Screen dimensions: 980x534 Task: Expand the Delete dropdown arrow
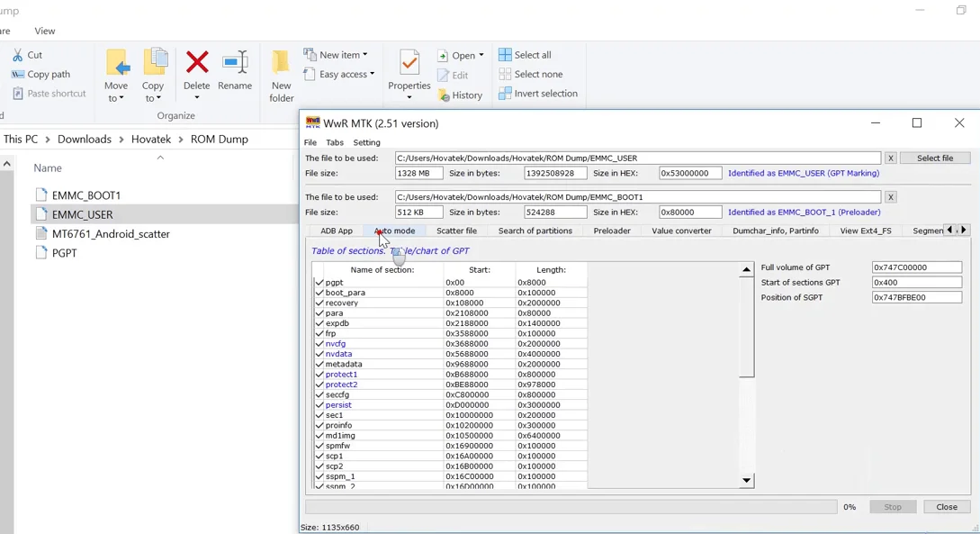[197, 97]
